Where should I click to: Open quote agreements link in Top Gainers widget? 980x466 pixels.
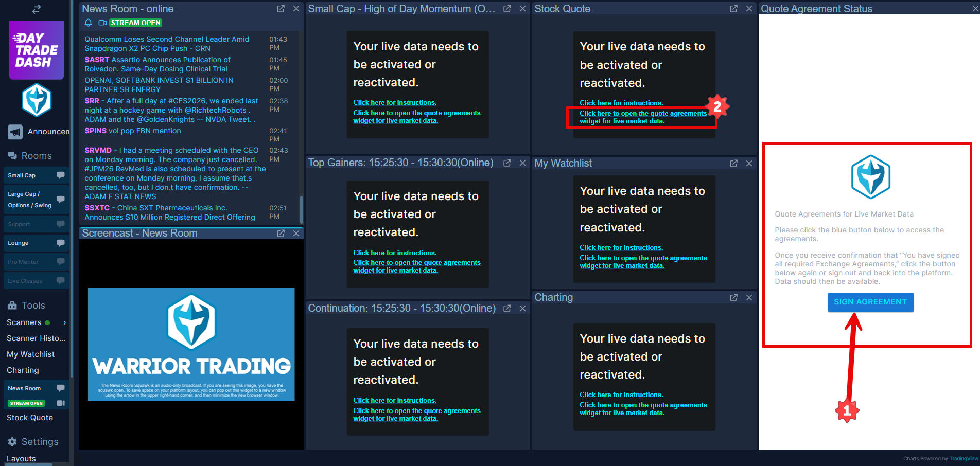(416, 266)
